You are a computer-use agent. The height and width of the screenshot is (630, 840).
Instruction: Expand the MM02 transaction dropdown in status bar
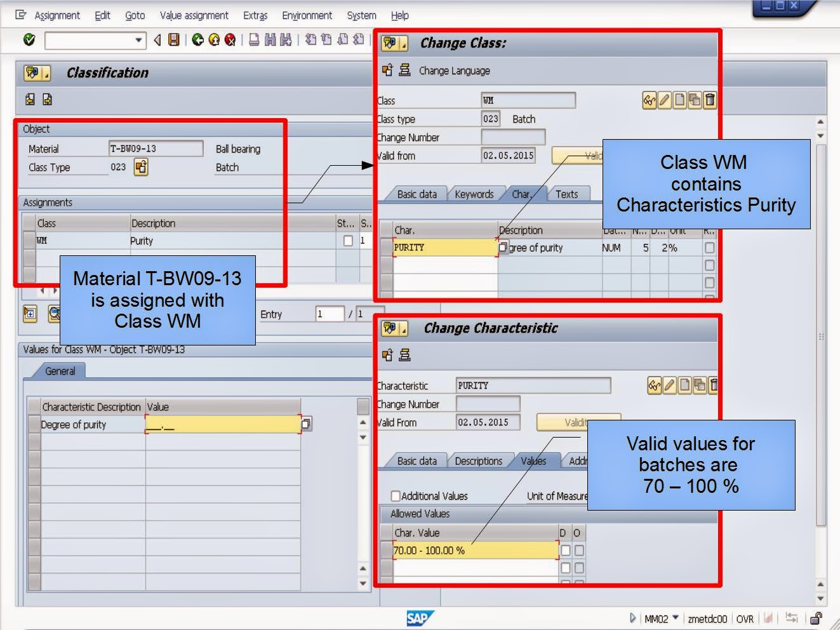point(675,618)
